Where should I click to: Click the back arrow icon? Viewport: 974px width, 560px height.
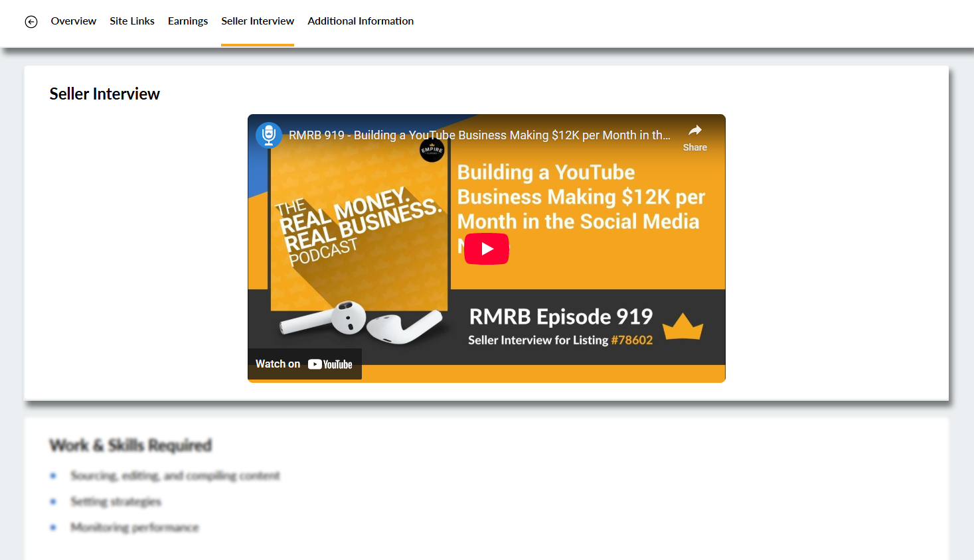pos(31,22)
